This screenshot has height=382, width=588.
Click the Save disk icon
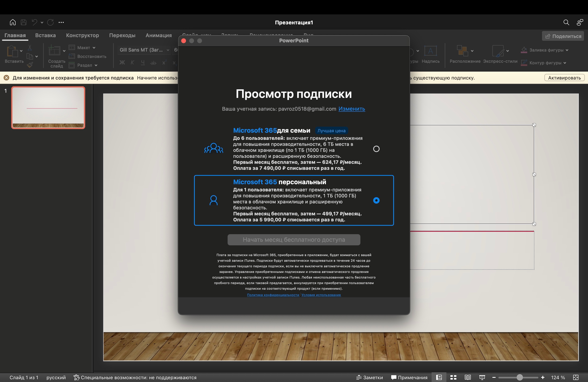click(23, 22)
